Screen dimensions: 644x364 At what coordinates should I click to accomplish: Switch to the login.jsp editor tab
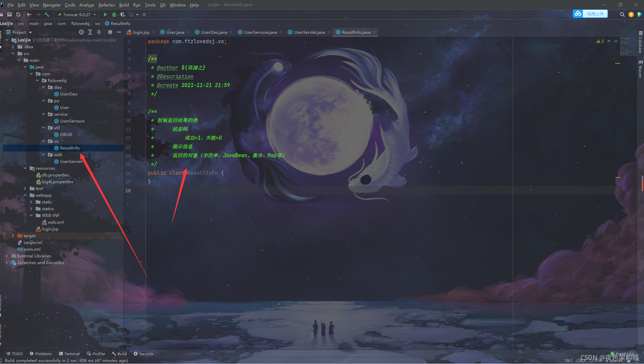point(141,32)
